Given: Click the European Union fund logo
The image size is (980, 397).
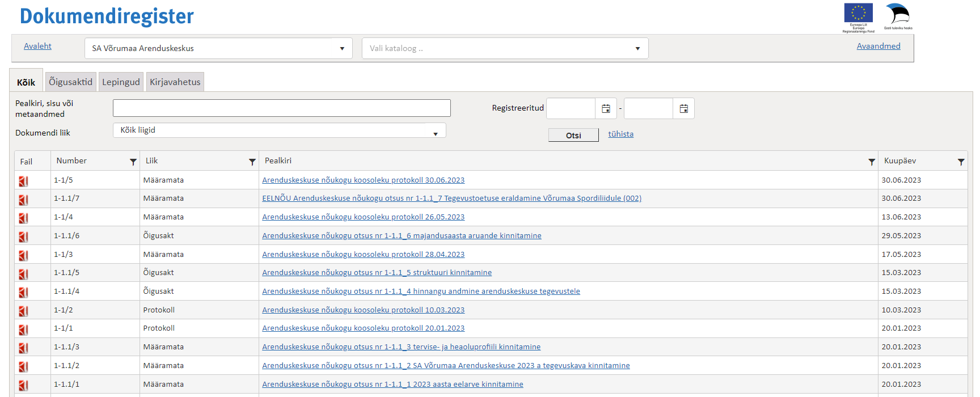Looking at the screenshot, I should (858, 17).
